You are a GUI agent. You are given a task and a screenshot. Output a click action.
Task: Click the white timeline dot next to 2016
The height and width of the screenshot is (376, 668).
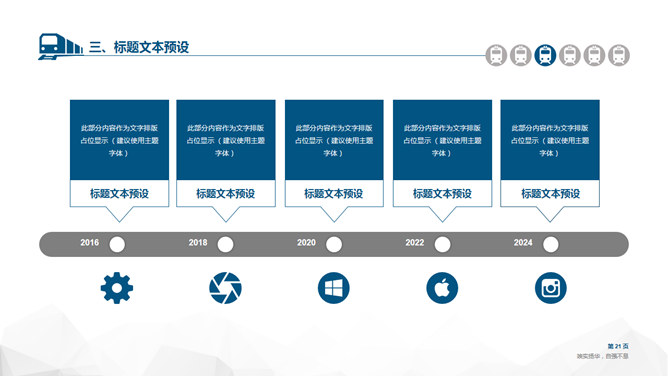pos(117,244)
